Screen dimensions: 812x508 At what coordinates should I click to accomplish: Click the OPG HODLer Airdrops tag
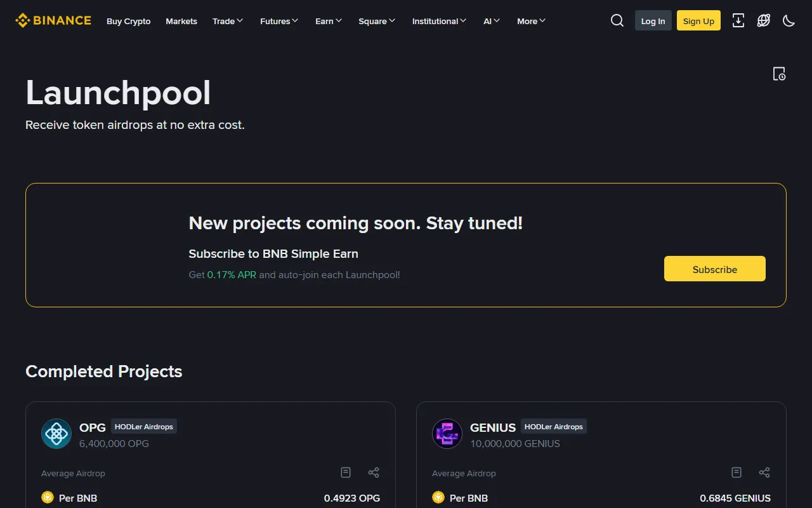144,427
